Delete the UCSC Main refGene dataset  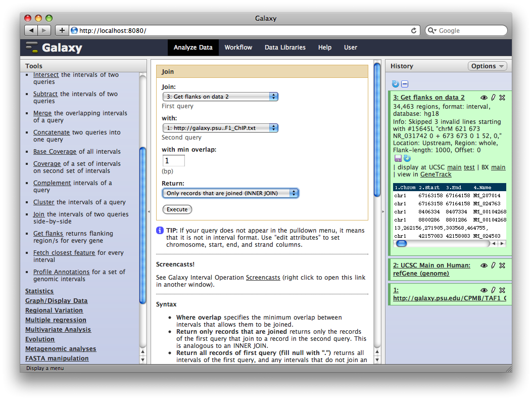(x=503, y=265)
